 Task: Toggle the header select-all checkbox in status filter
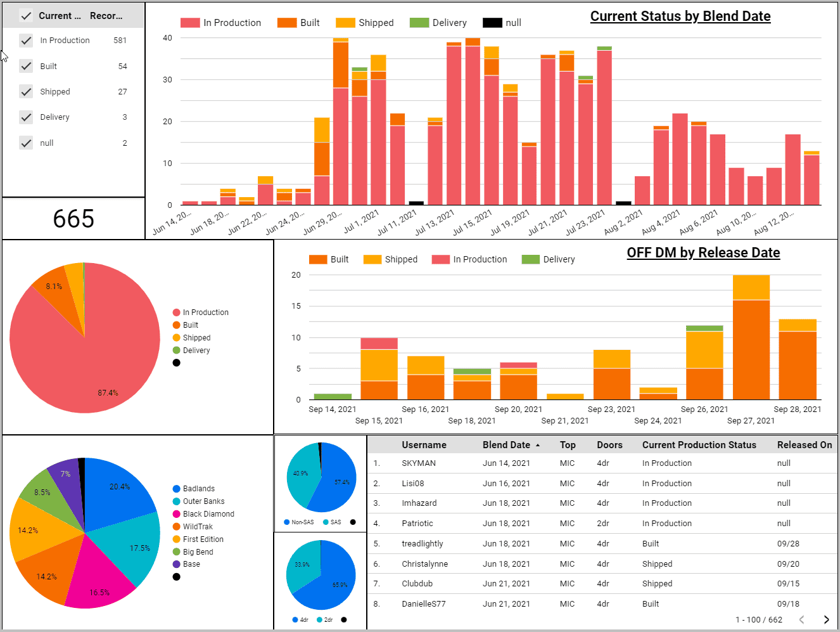[x=26, y=16]
